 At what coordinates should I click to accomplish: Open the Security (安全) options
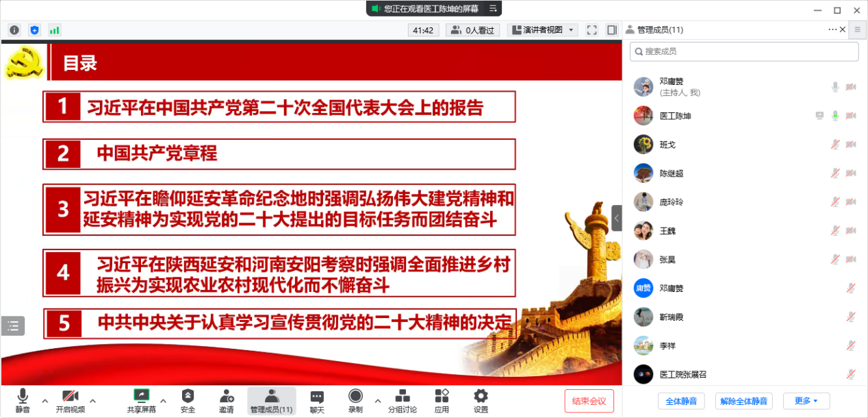(188, 401)
